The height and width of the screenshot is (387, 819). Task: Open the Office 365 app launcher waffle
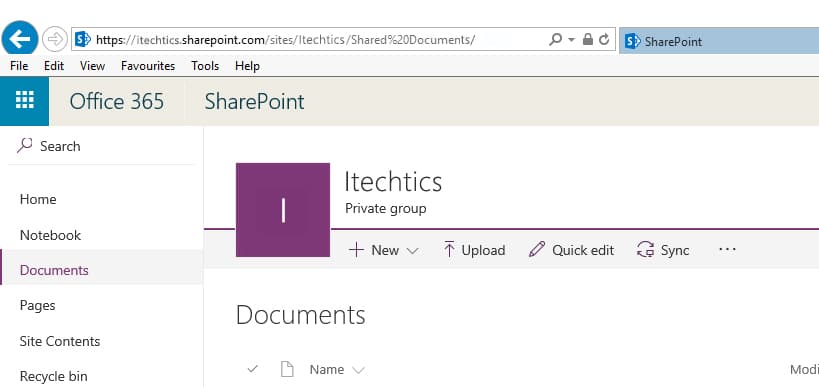[x=25, y=101]
